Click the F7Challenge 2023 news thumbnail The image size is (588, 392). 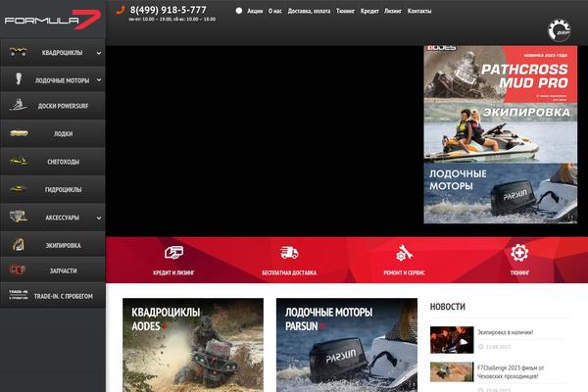[452, 371]
